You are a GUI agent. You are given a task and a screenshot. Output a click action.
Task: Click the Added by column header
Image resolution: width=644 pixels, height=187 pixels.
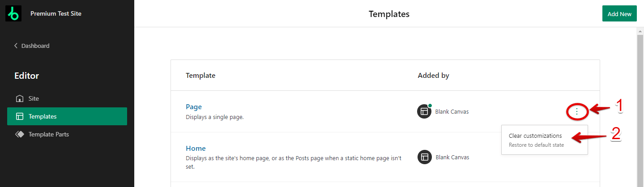pyautogui.click(x=433, y=76)
